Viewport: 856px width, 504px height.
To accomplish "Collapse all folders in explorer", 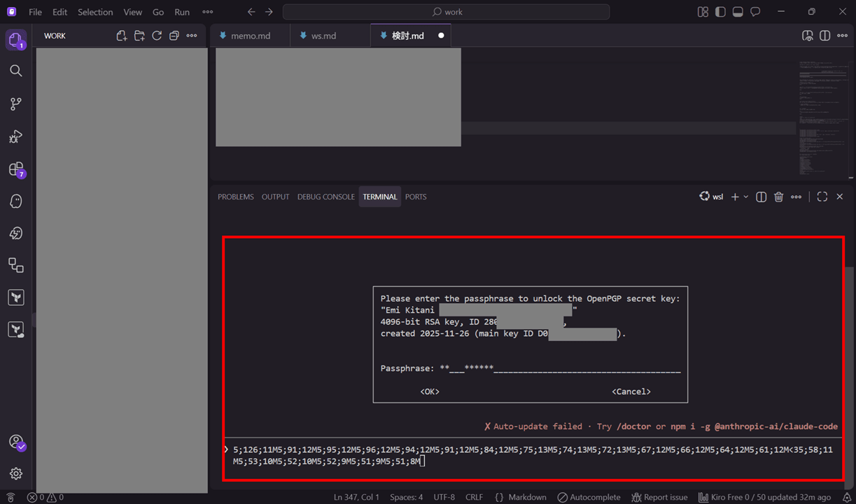I will point(174,36).
